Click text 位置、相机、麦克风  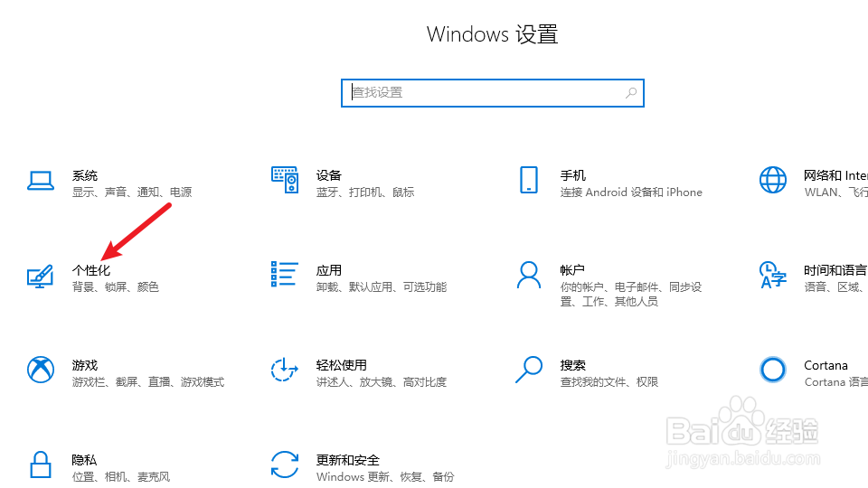pyautogui.click(x=121, y=476)
